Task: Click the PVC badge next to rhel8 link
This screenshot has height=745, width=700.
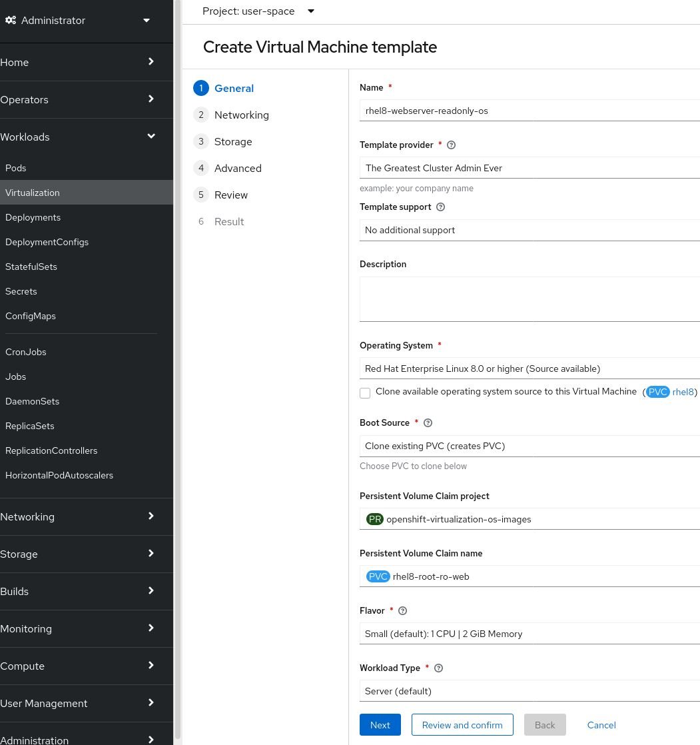Action: click(x=658, y=392)
